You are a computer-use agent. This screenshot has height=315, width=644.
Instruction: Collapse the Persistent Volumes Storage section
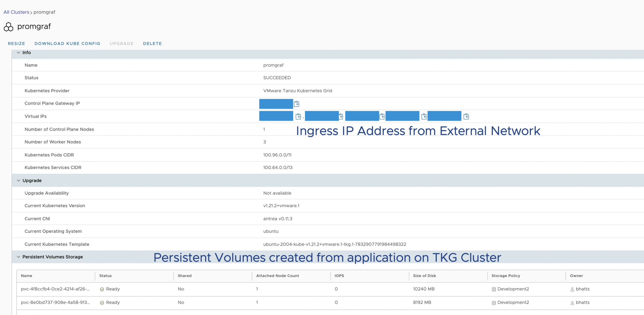coord(18,257)
